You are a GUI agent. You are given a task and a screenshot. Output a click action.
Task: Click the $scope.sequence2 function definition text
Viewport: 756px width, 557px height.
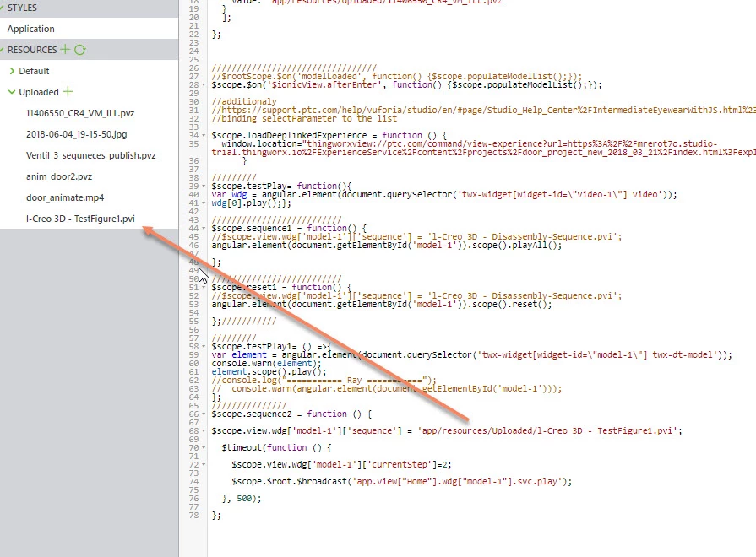[291, 414]
